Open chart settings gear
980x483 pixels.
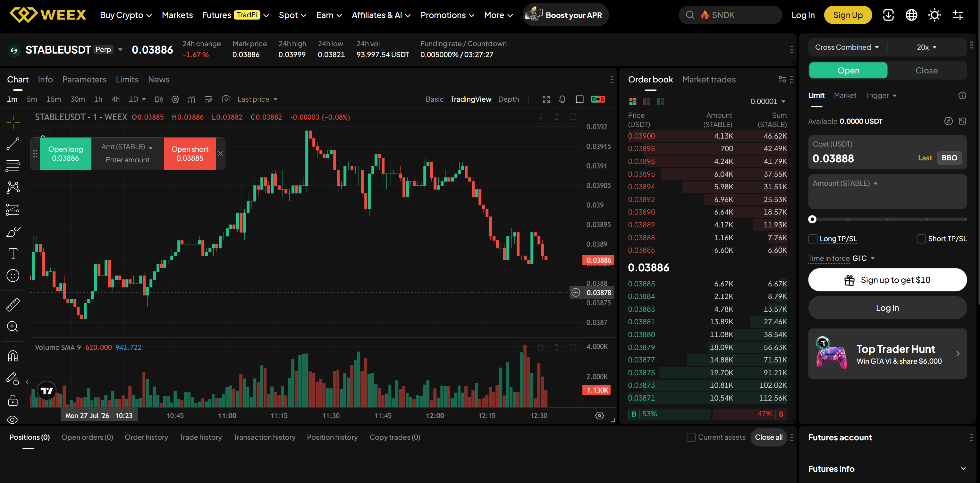click(175, 99)
